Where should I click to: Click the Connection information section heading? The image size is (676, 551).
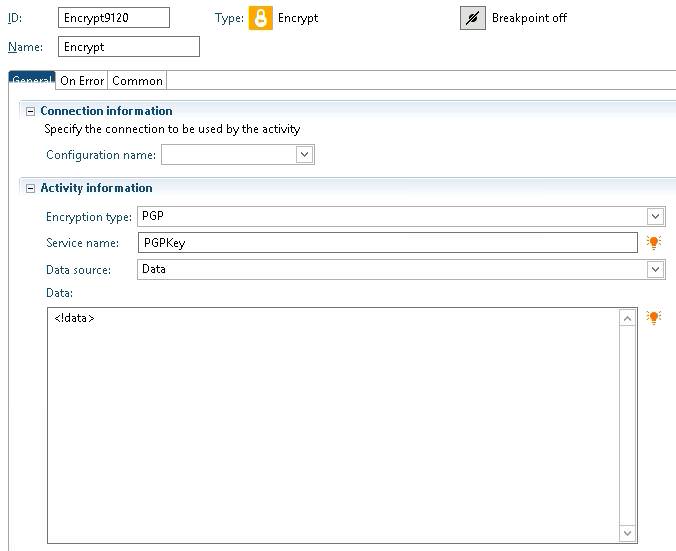point(106,111)
